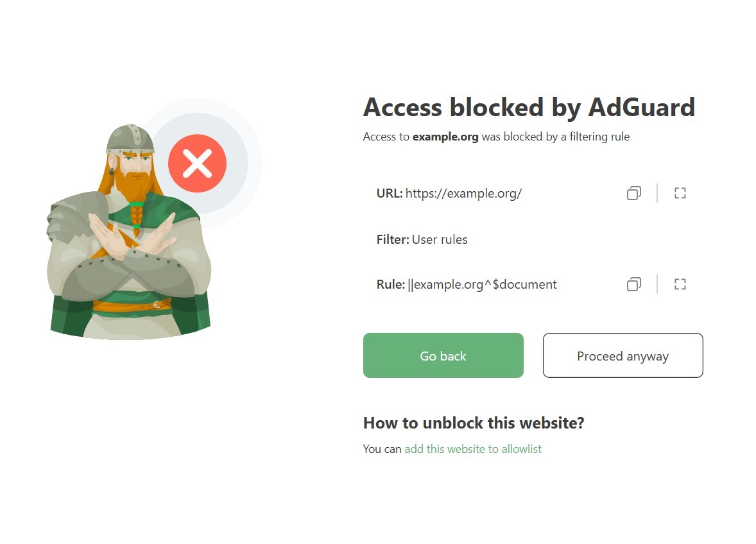
Task: Click the How to unblock this website heading
Action: point(474,423)
